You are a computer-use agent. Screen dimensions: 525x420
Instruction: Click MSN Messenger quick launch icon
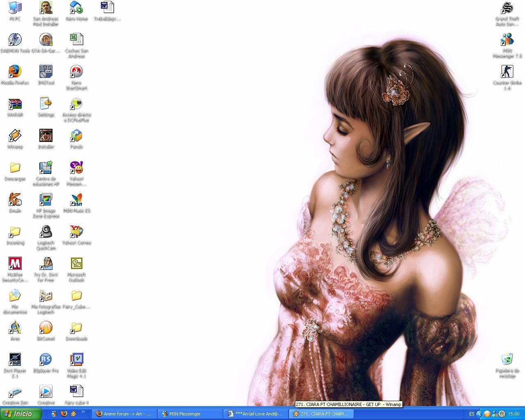[x=54, y=414]
